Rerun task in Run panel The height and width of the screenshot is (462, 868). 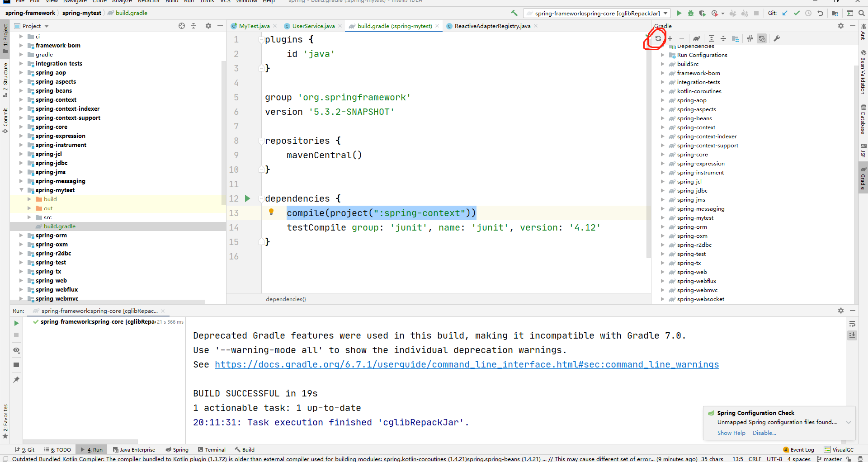[16, 323]
